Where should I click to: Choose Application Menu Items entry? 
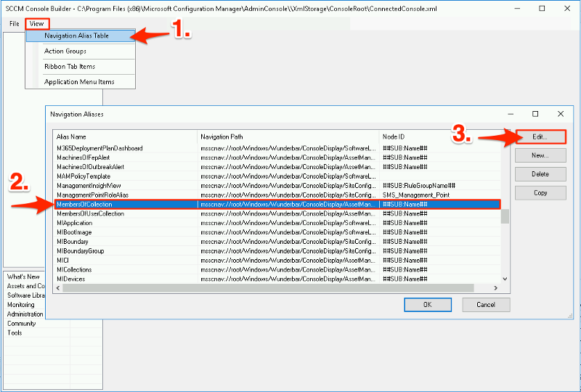click(x=81, y=82)
